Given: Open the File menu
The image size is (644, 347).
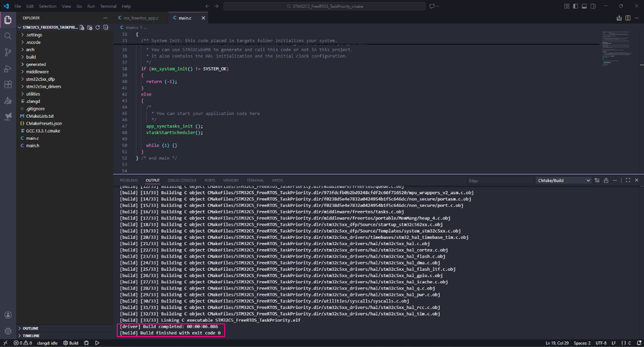Looking at the screenshot, I should pos(17,6).
